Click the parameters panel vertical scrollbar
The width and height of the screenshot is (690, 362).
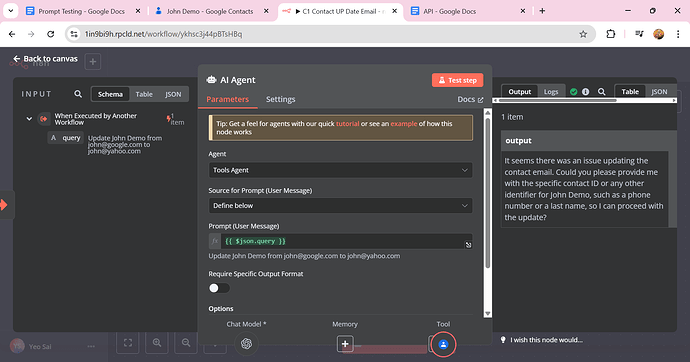(x=487, y=194)
